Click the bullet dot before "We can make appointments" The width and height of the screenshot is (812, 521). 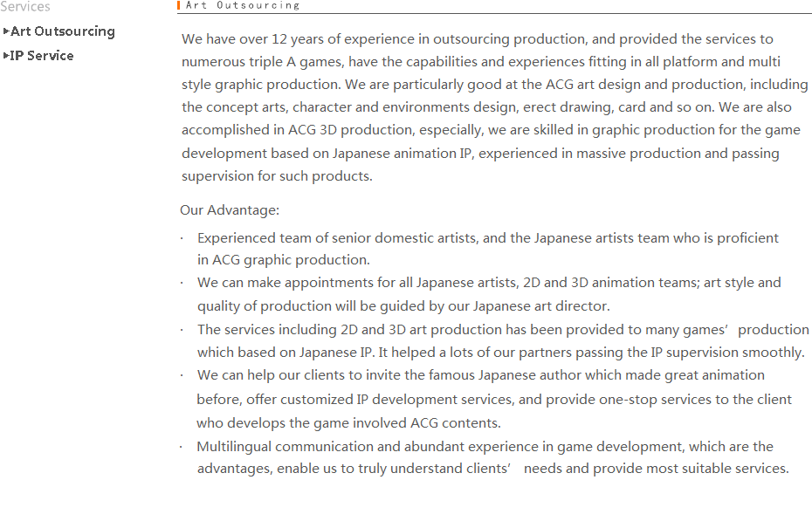182,283
